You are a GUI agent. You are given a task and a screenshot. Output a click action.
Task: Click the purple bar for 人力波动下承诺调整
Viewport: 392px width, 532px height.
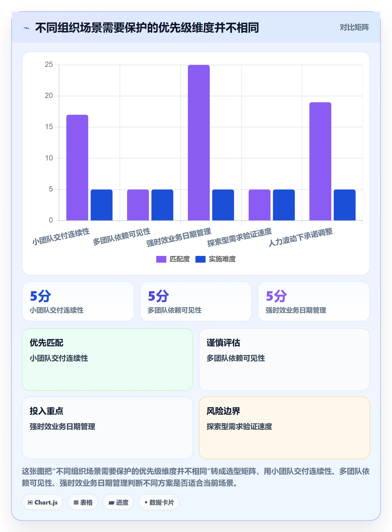320,161
